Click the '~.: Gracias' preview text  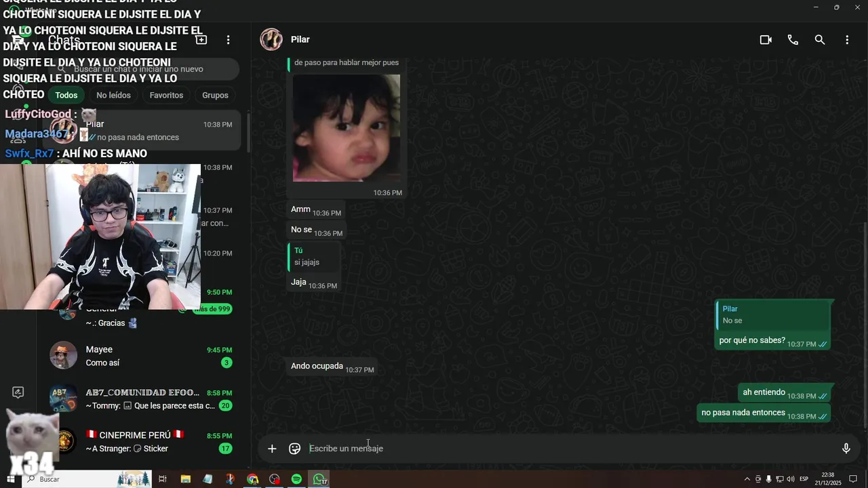[111, 323]
